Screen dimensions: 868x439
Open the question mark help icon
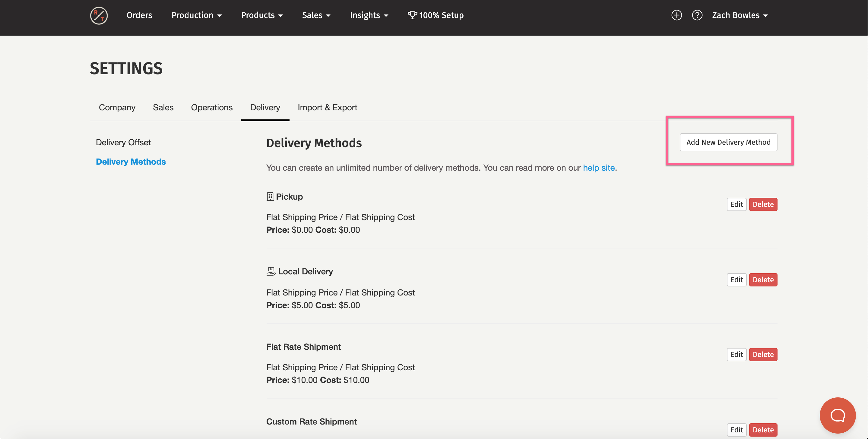pos(697,15)
